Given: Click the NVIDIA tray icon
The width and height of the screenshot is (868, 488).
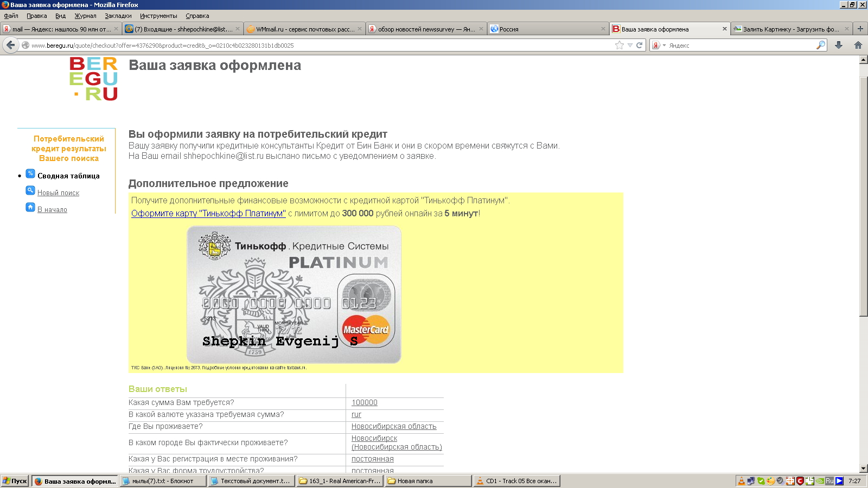Looking at the screenshot, I should pos(820,481).
